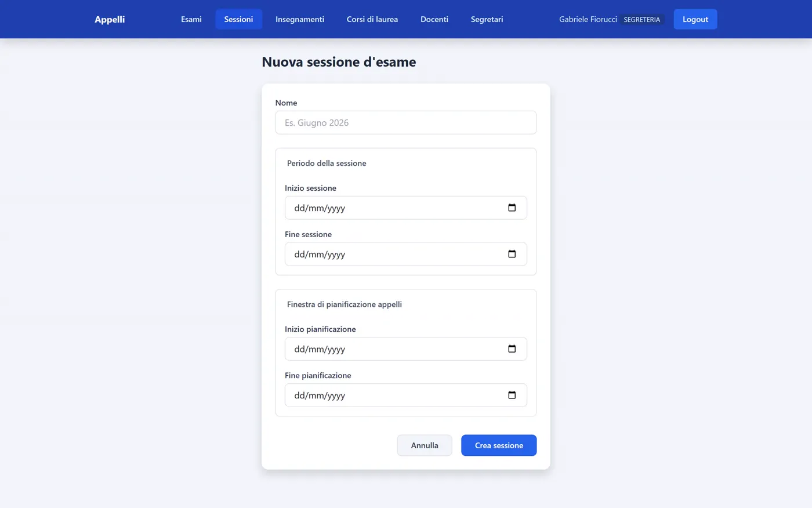Open the Insegnamenti section
Viewport: 812px width, 508px height.
click(300, 19)
